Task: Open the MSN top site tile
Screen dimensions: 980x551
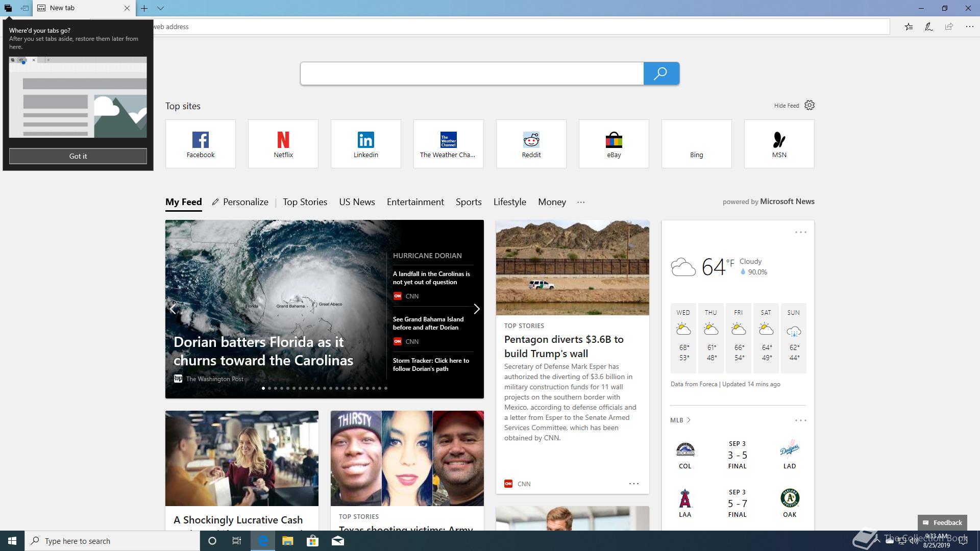Action: click(779, 144)
